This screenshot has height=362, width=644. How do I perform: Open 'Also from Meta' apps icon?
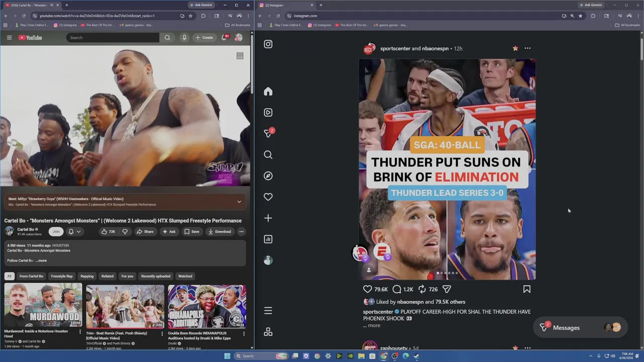tap(268, 332)
